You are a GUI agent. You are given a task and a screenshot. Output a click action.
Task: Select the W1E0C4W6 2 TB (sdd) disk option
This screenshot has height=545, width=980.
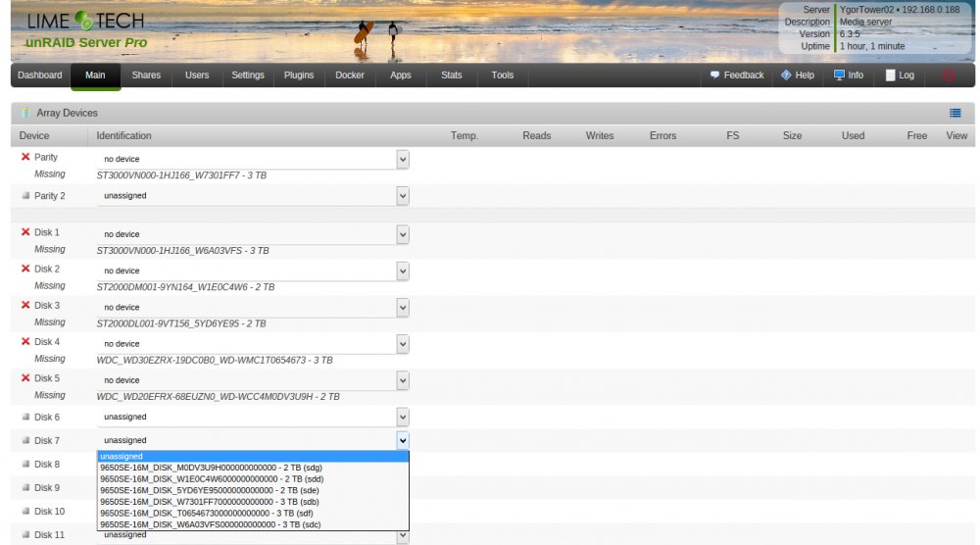pyautogui.click(x=253, y=479)
